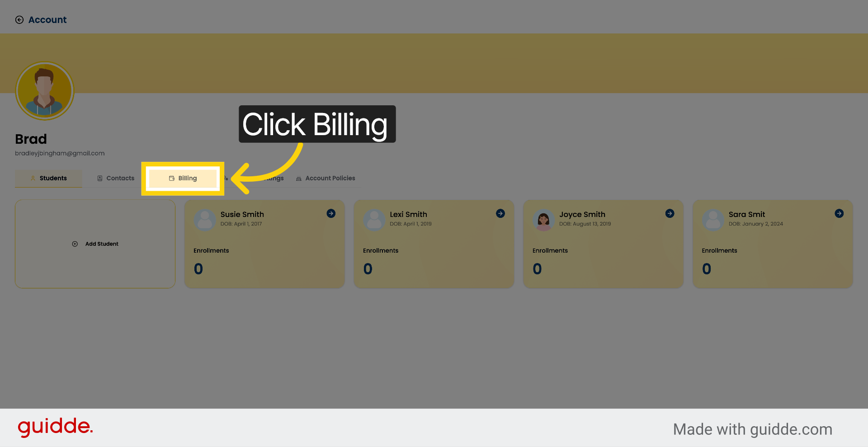Switch to the Students tab
The width and height of the screenshot is (868, 447).
[x=48, y=179]
